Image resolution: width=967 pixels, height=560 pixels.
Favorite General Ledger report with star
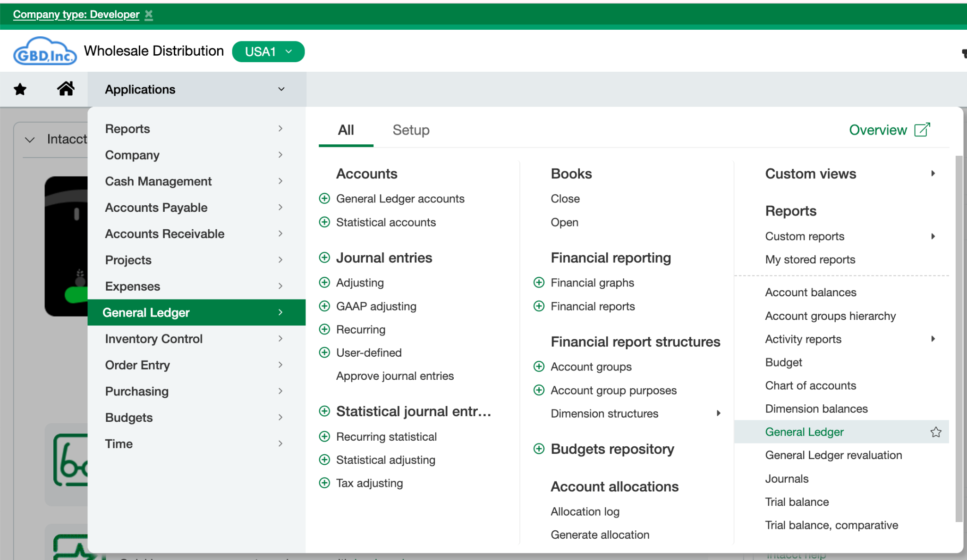click(x=936, y=432)
